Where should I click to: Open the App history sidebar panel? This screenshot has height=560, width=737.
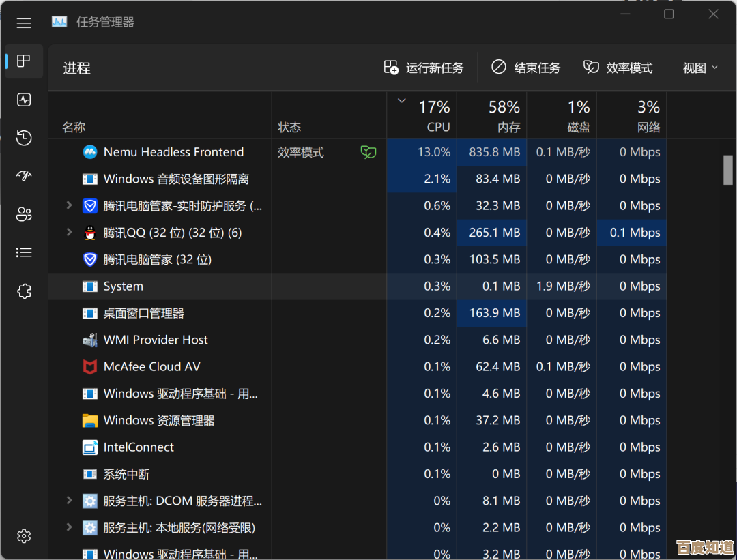[24, 138]
